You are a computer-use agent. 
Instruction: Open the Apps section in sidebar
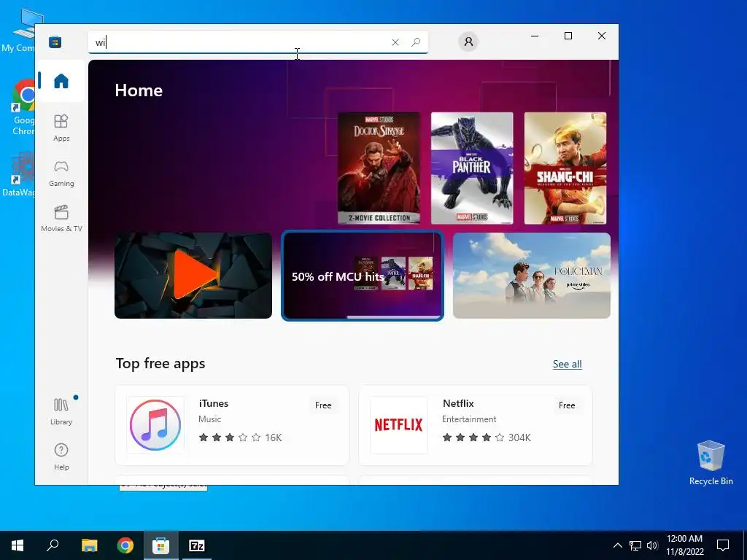click(61, 128)
